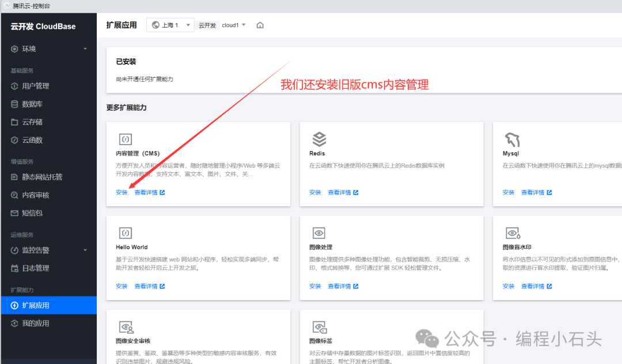The height and width of the screenshot is (364, 622).
Task: Click external-link icon on Hello World 查看详情
Action: click(x=162, y=286)
